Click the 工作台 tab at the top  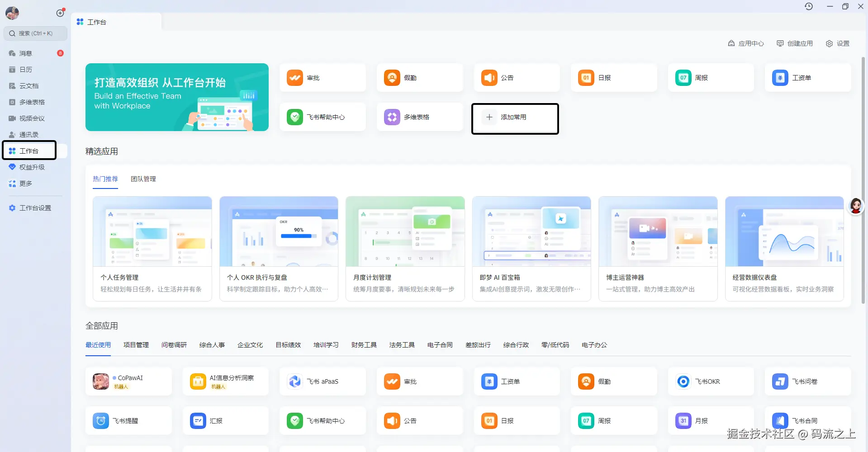point(116,22)
